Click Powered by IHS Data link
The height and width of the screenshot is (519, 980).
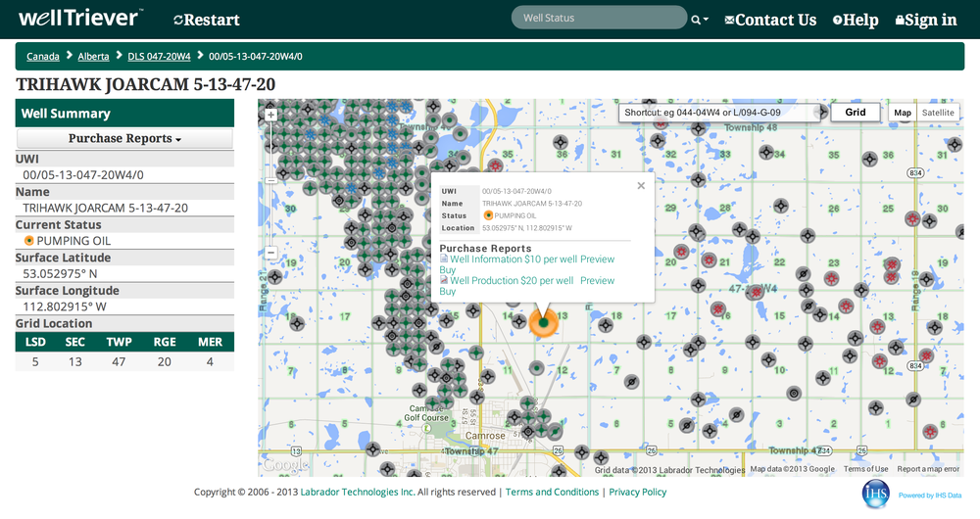coord(930,495)
